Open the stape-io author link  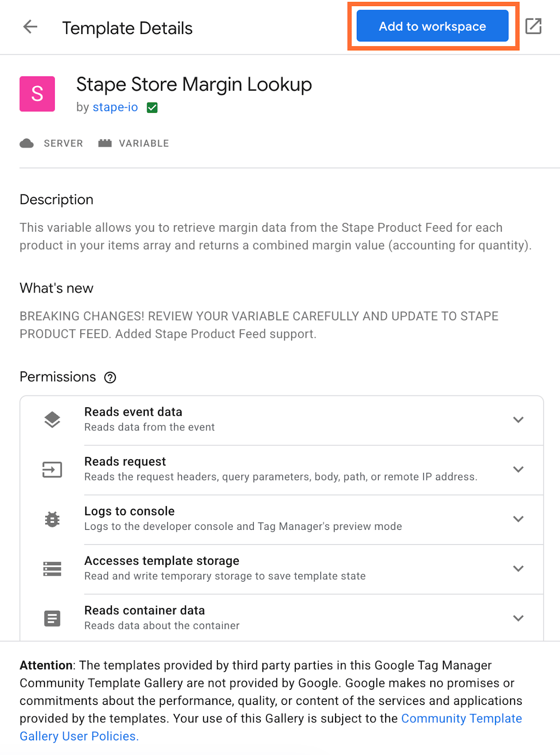(x=115, y=107)
